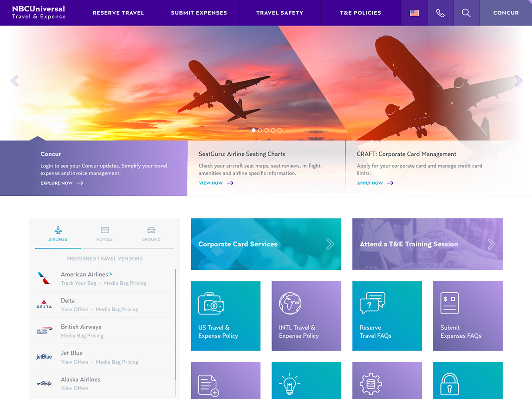Click the British Airways logo
Image resolution: width=532 pixels, height=399 pixels.
coord(45,330)
